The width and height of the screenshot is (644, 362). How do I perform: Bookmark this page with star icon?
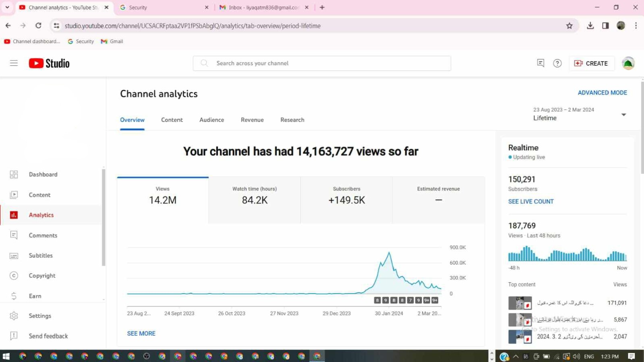pyautogui.click(x=569, y=26)
